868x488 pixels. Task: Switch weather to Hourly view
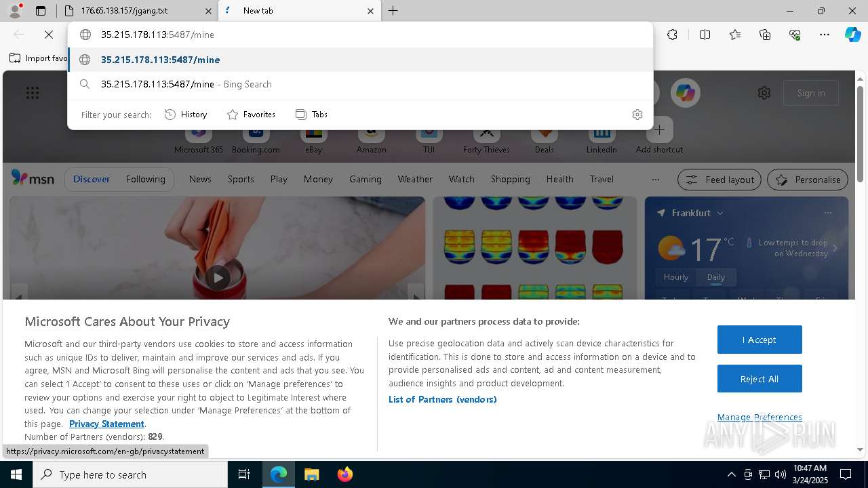pos(676,277)
